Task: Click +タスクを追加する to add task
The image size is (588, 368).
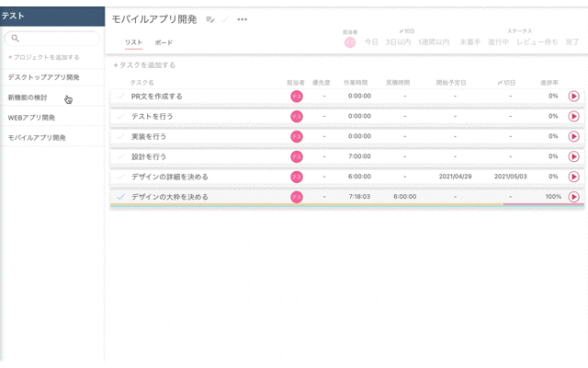Action: coord(144,65)
